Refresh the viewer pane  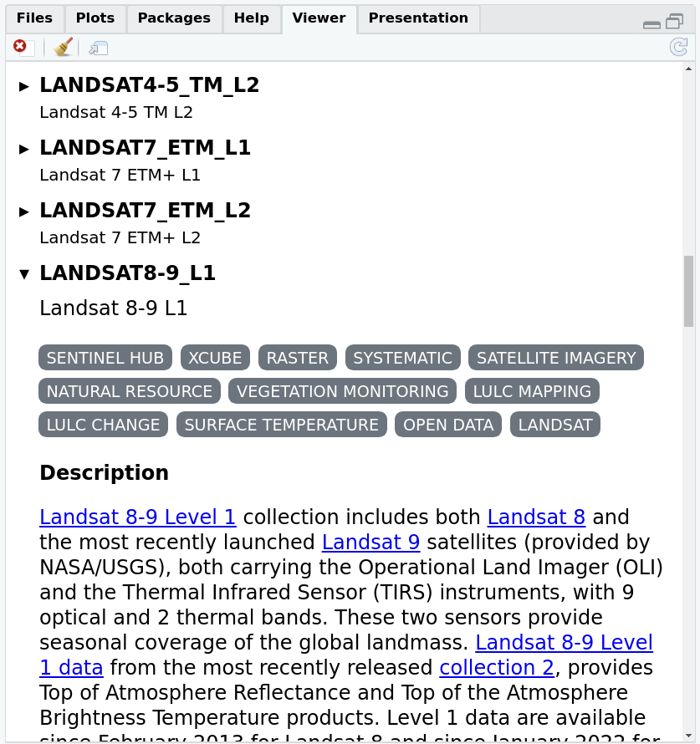click(x=678, y=47)
